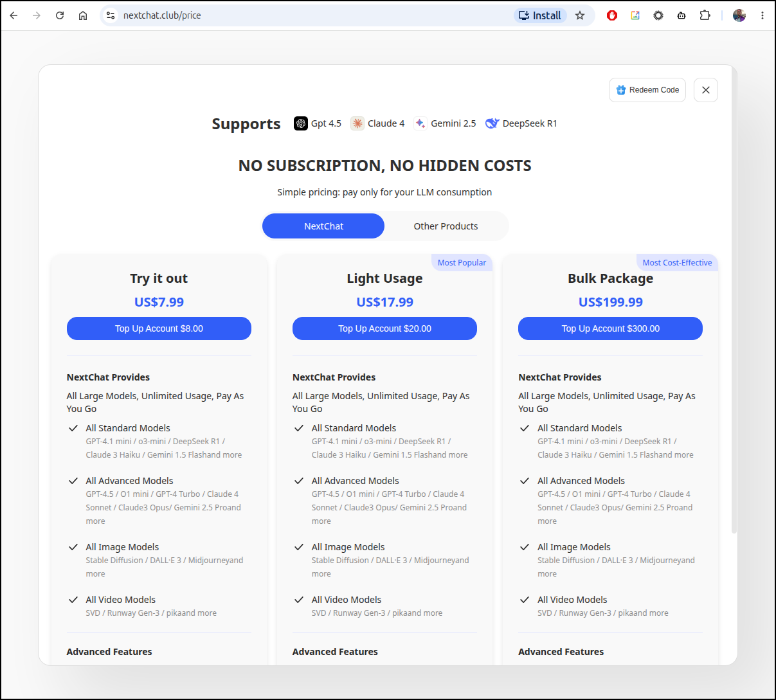Click the US$7.99 price
This screenshot has height=700, width=776.
tap(159, 302)
